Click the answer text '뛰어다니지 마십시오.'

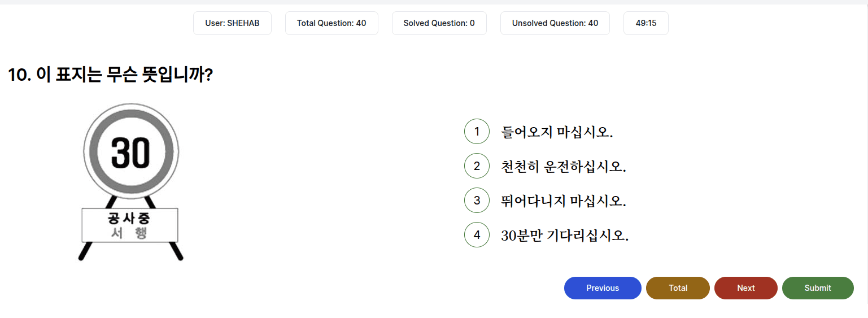click(564, 201)
